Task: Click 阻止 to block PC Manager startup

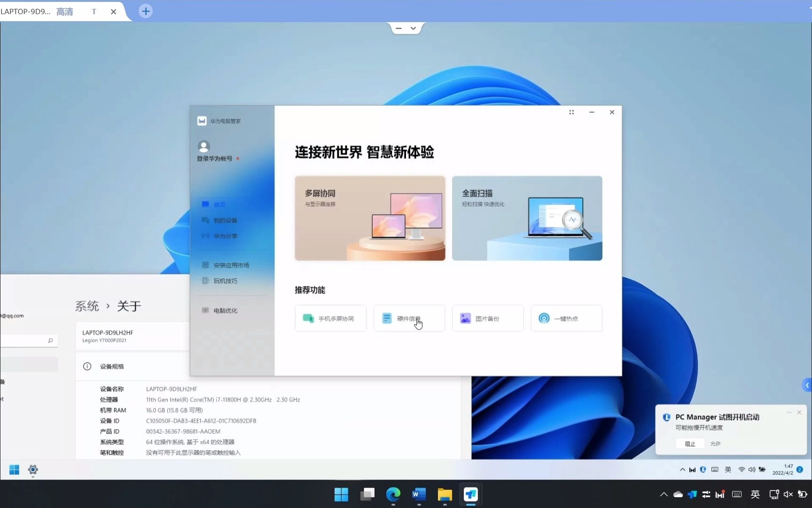Action: point(689,444)
